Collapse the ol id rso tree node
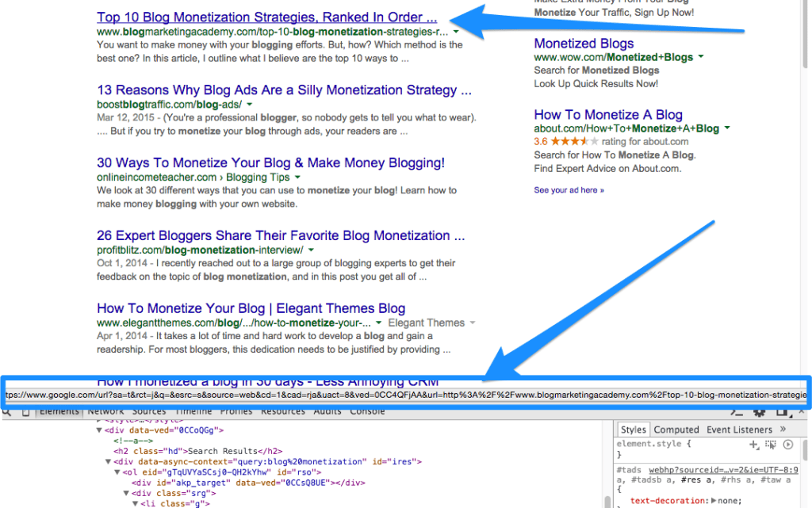 117,472
